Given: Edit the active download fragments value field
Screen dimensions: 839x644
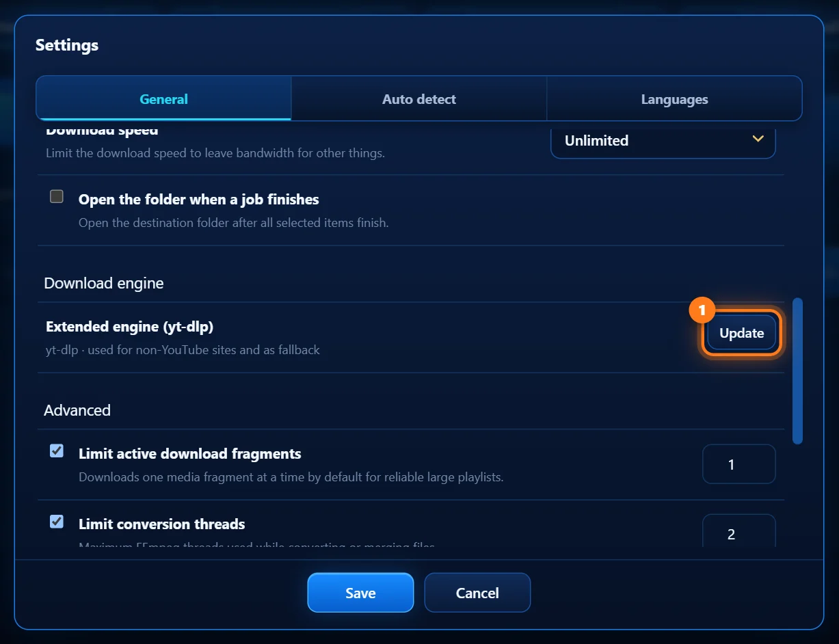Looking at the screenshot, I should pyautogui.click(x=738, y=464).
